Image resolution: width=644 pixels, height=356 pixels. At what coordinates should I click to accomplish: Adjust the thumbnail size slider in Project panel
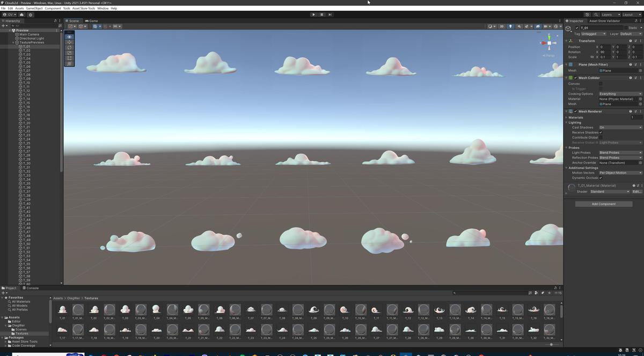click(x=552, y=344)
